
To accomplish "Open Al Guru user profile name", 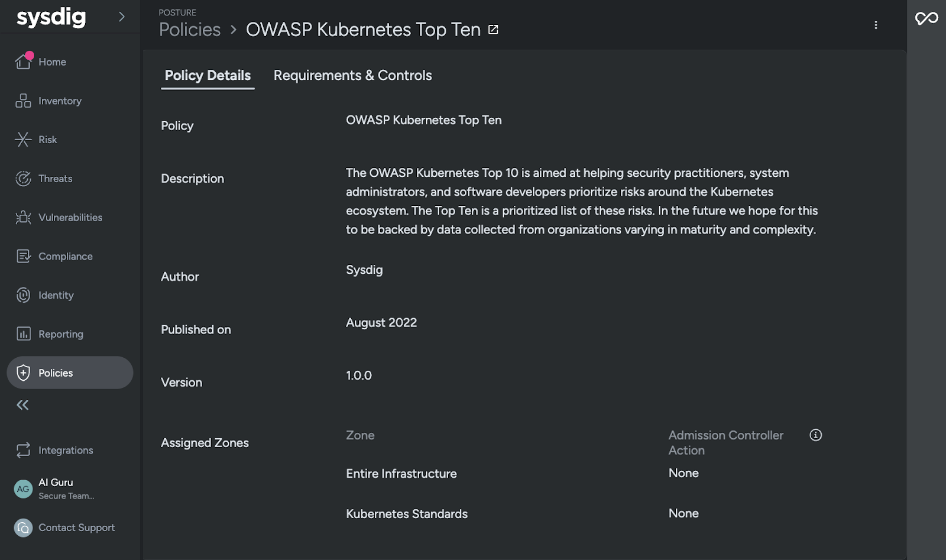I will [x=56, y=483].
